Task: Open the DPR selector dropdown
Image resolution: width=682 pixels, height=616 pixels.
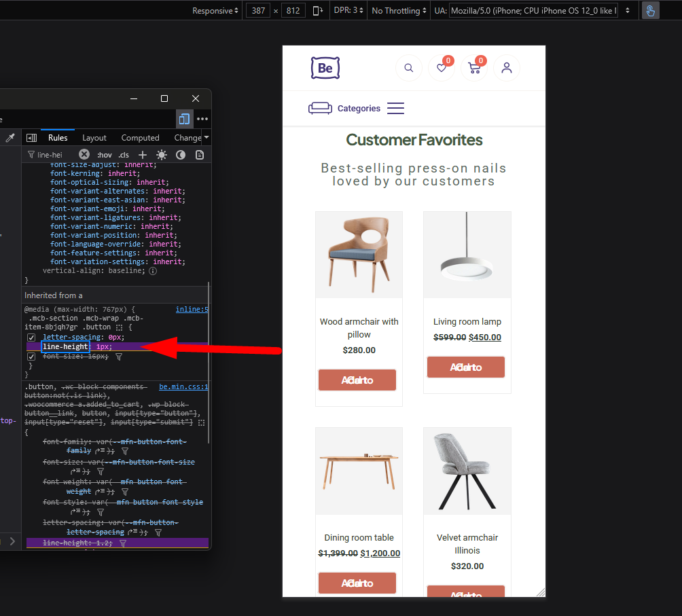Action: [x=348, y=11]
